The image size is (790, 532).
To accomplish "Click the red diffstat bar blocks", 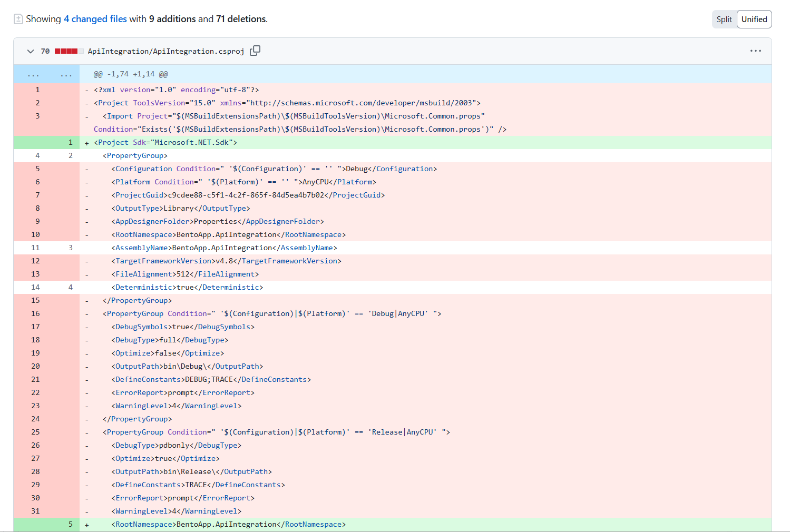I will click(x=69, y=51).
